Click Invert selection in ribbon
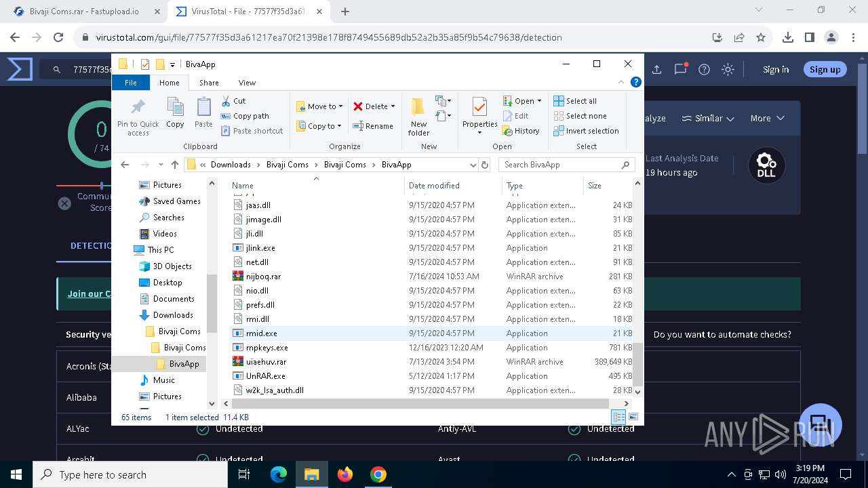The width and height of the screenshot is (868, 488). point(586,131)
